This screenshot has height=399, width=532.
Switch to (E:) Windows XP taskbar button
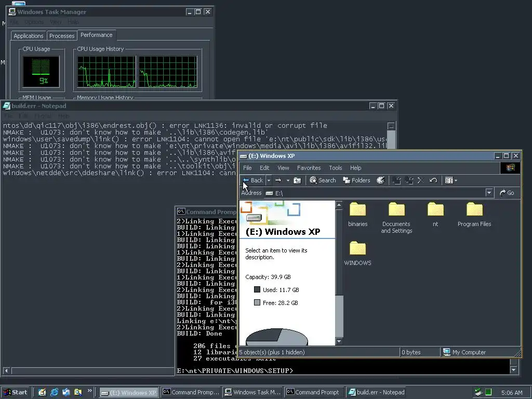(x=129, y=393)
